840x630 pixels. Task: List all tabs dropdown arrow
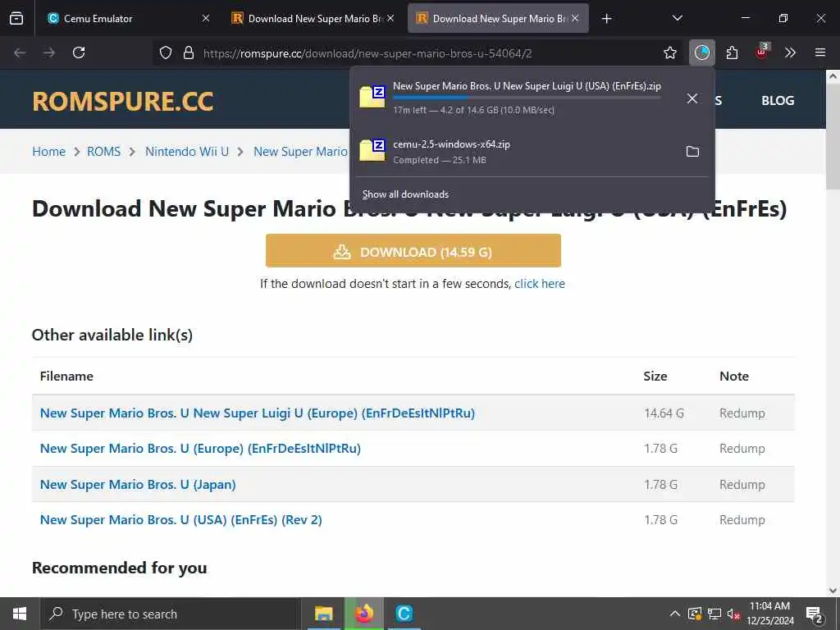click(x=677, y=18)
